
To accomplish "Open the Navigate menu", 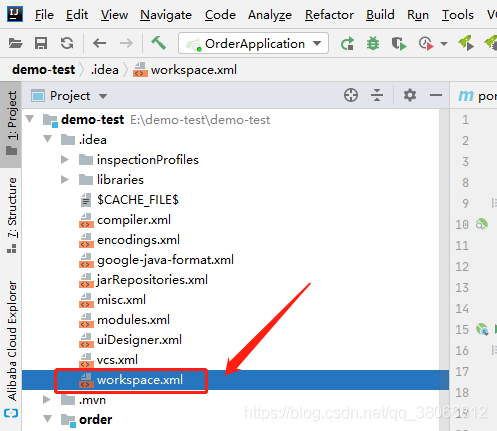I will (166, 15).
